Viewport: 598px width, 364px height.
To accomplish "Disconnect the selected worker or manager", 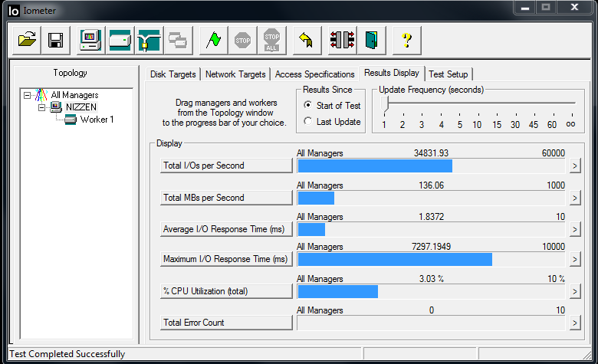I will [x=343, y=41].
